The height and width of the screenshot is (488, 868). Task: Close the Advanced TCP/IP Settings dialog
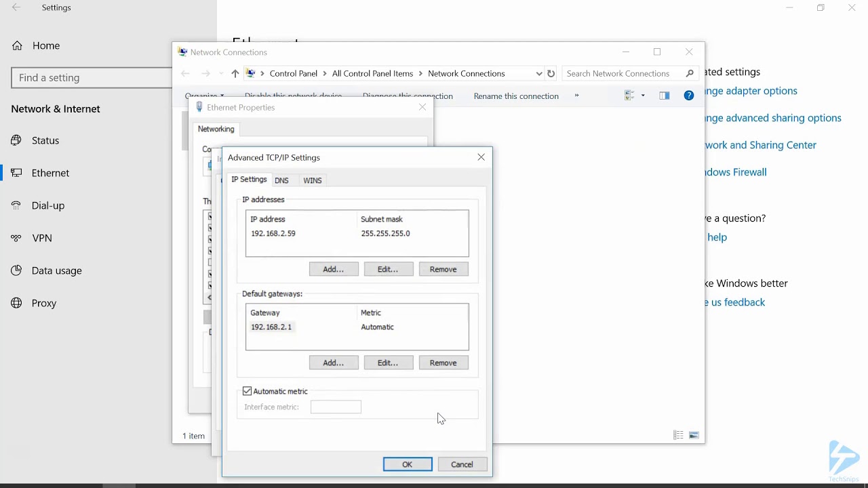[x=481, y=157]
